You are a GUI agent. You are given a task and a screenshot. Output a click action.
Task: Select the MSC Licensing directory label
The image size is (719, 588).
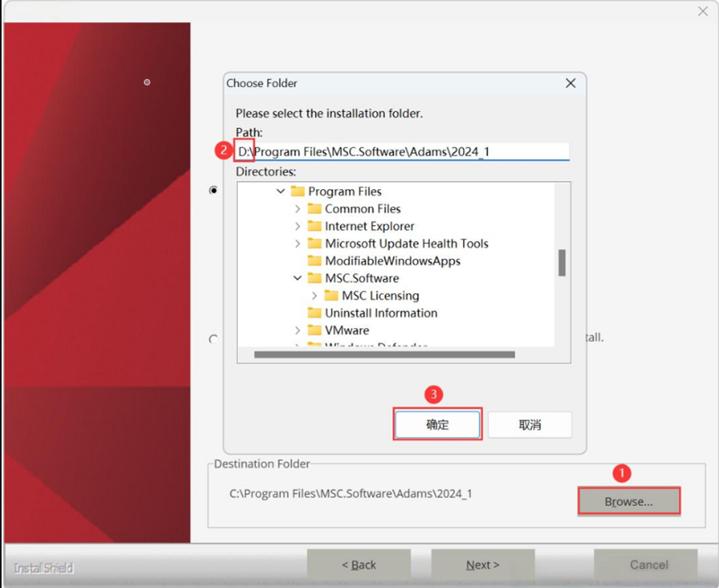tap(380, 296)
